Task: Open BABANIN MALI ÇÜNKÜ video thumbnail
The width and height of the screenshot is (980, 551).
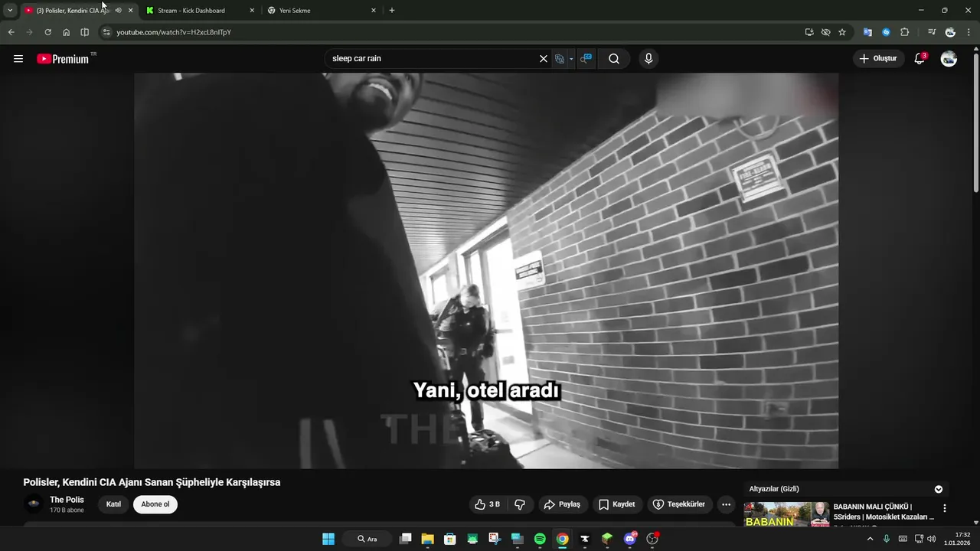Action: [786, 514]
